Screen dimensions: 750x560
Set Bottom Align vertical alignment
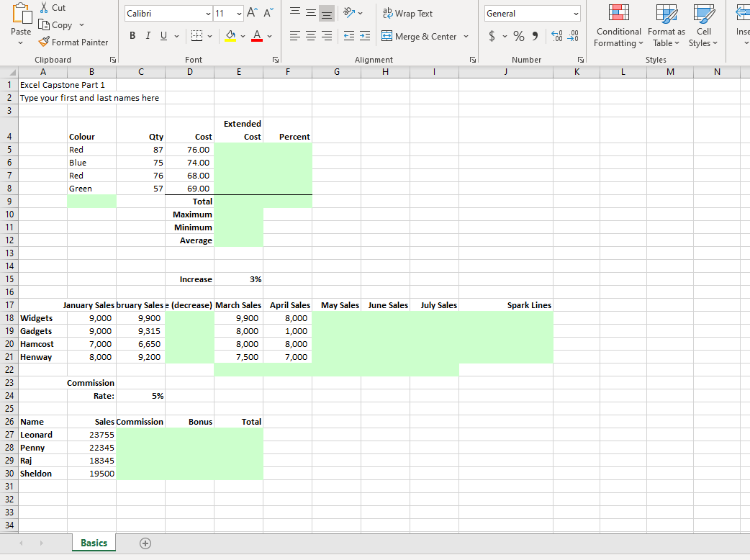click(327, 14)
